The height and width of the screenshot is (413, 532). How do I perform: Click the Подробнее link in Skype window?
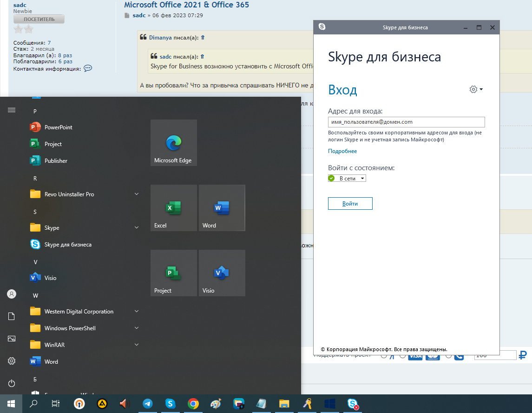(x=342, y=151)
